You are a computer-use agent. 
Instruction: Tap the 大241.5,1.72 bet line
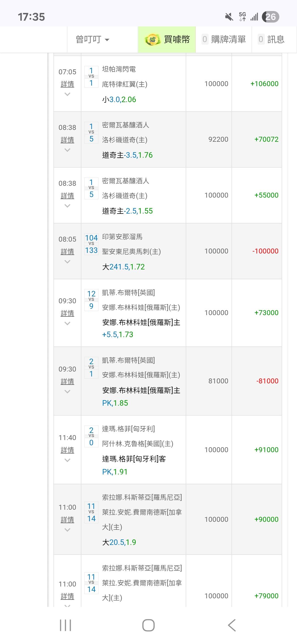coord(123,267)
